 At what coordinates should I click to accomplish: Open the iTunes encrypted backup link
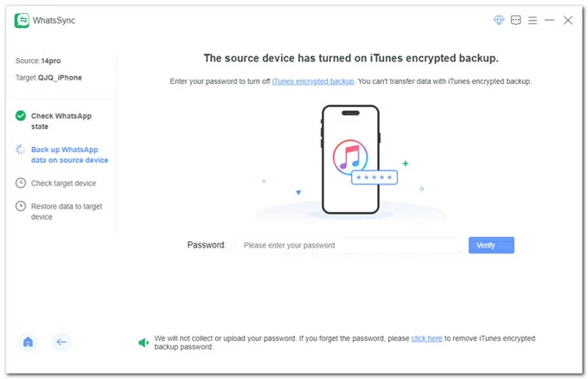(313, 81)
